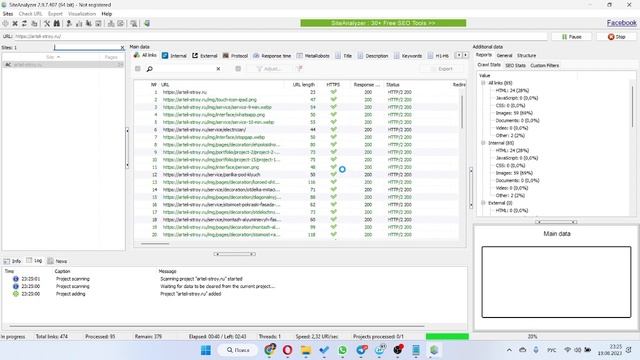Open the Keywords tab

pos(408,56)
